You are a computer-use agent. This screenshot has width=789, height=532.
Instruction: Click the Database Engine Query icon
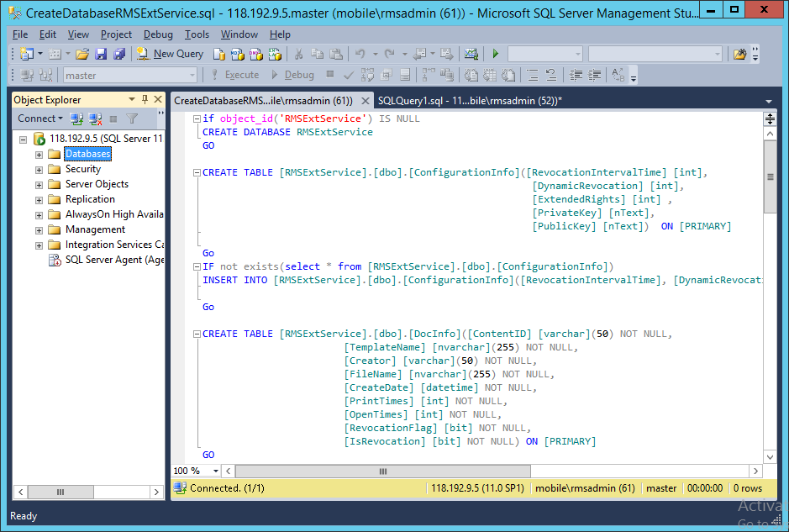219,54
